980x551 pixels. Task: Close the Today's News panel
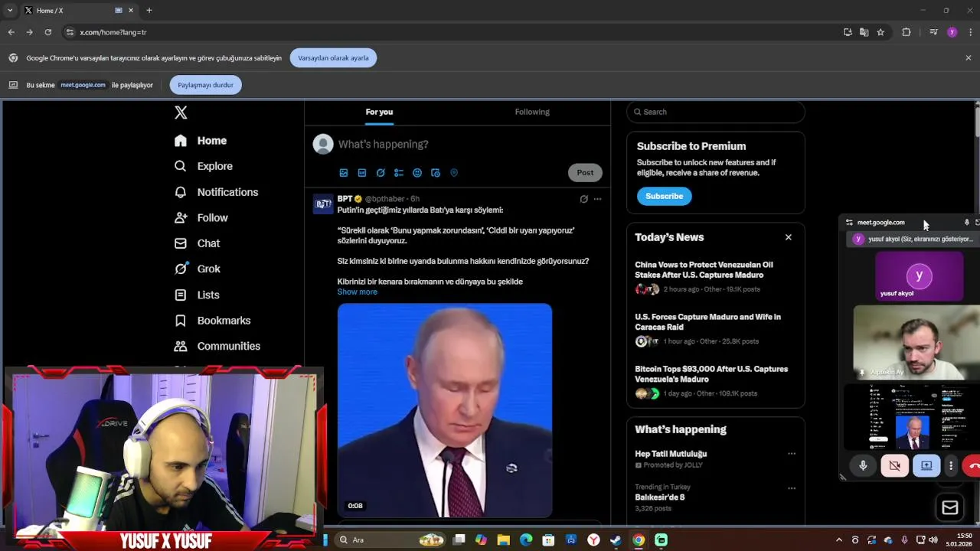point(788,237)
